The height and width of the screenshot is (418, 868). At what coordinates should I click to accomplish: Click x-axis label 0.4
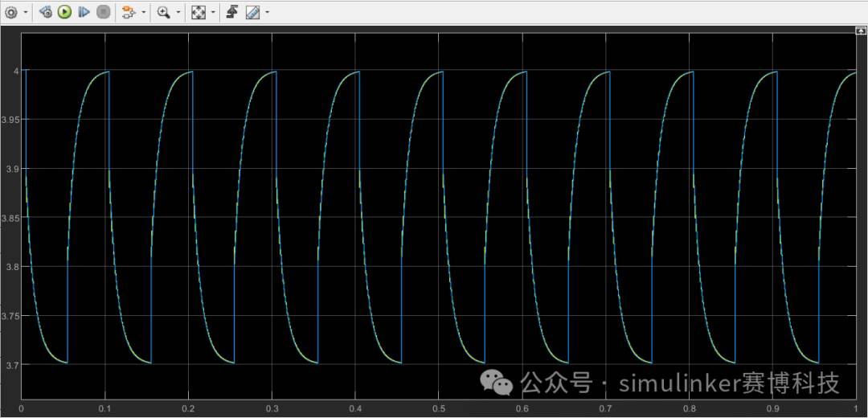355,408
